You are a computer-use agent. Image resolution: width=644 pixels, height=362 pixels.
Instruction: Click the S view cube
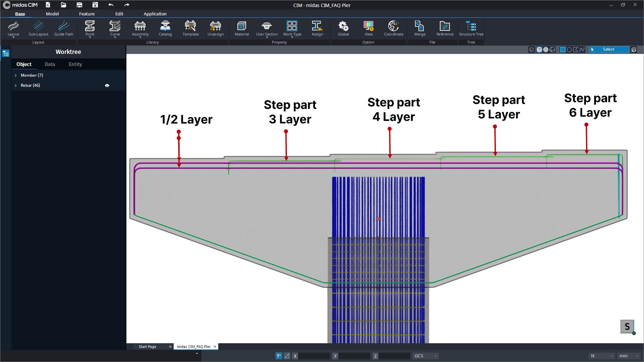click(x=627, y=327)
